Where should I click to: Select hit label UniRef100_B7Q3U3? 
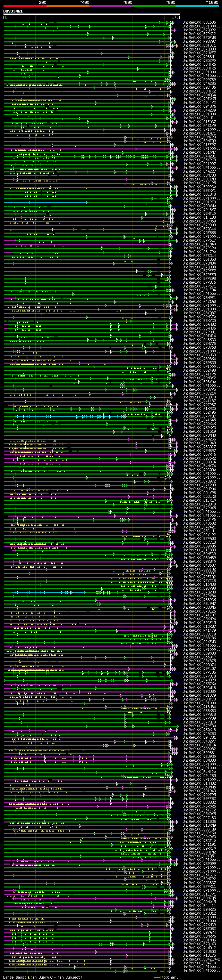(199, 49)
